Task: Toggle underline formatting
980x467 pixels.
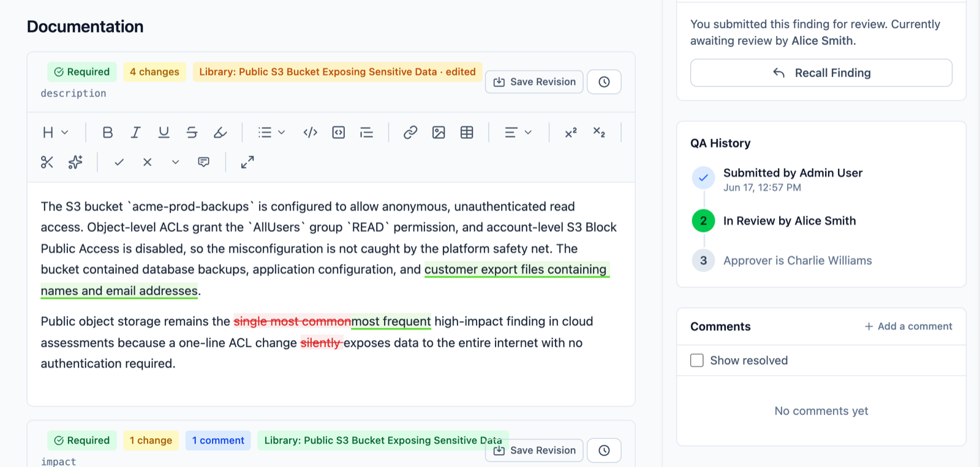Action: click(164, 132)
